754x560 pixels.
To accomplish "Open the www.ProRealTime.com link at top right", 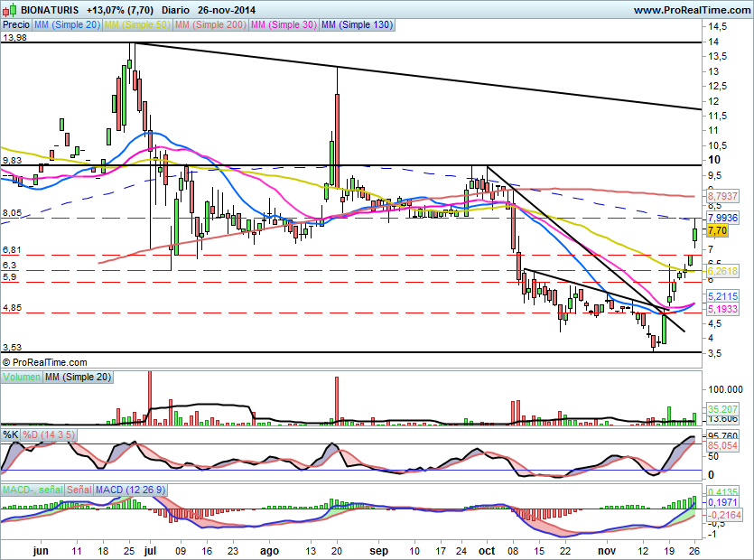I will 693,10.
